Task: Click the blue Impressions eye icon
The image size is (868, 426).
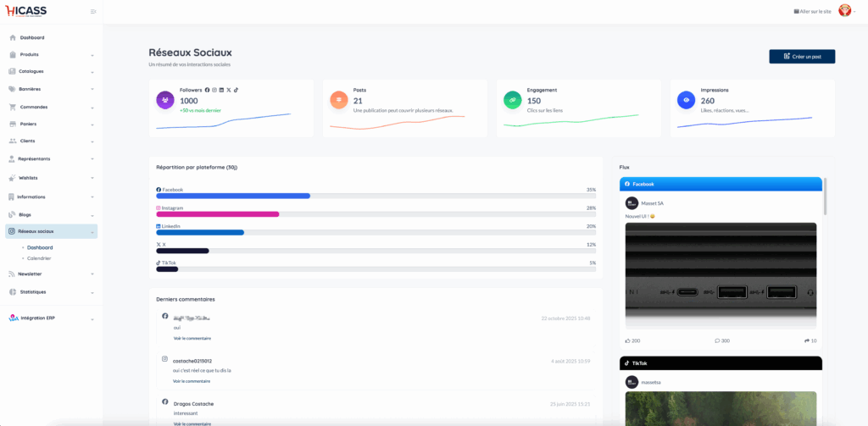Action: tap(686, 100)
